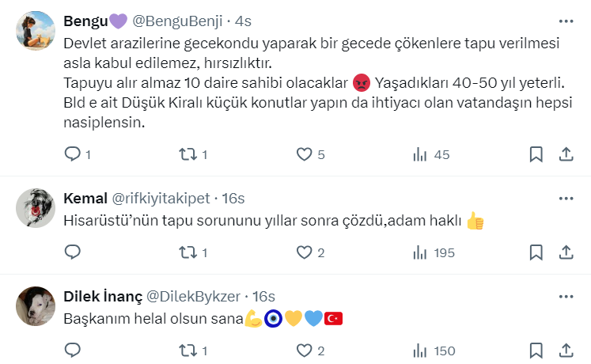Like Bengu's tweet
This screenshot has height=364, width=591.
[x=305, y=154]
